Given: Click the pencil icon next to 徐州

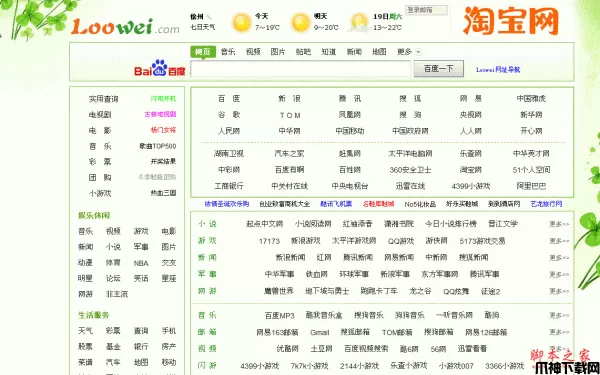Looking at the screenshot, I should click(209, 17).
